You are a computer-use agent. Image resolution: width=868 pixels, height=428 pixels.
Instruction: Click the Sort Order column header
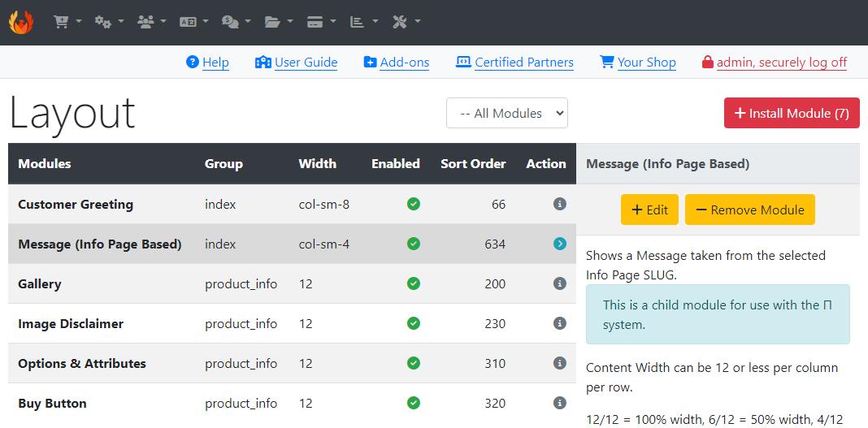(473, 164)
